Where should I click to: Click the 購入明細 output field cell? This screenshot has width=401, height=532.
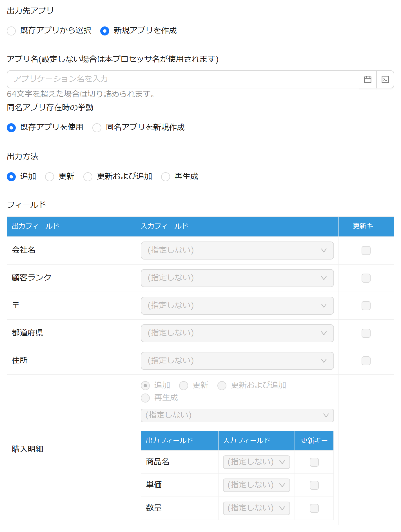72,450
